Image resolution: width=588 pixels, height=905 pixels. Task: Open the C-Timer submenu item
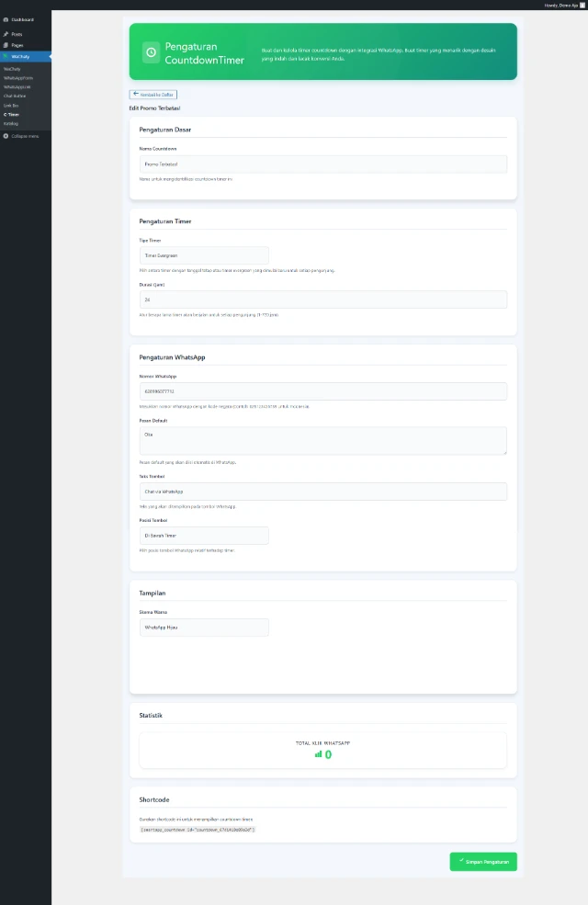12,115
